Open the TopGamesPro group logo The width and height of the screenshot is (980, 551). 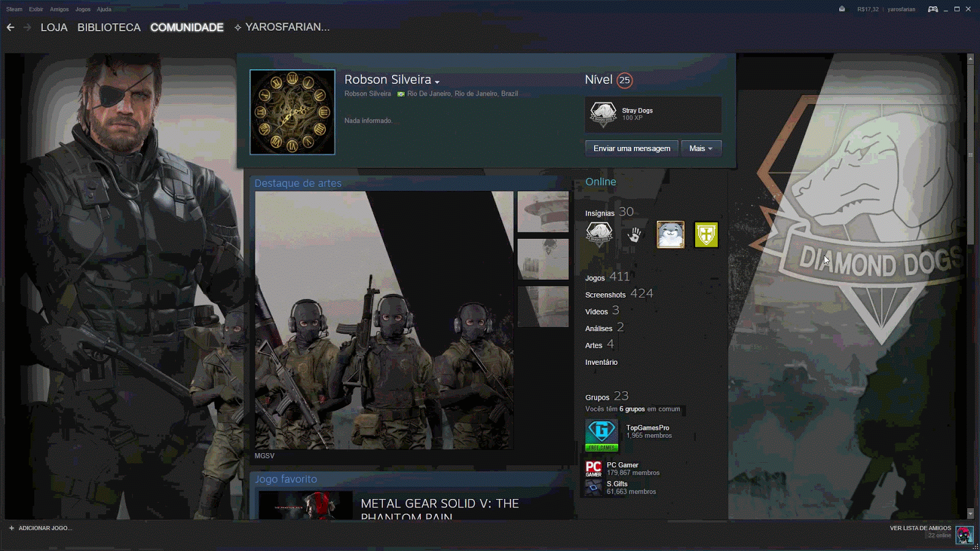click(601, 435)
